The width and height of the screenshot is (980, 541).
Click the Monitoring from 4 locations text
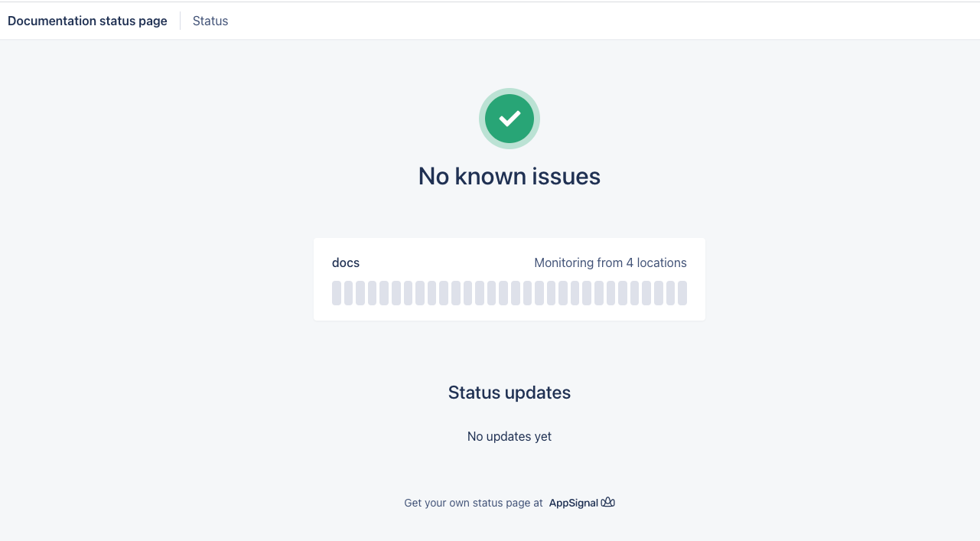tap(610, 262)
